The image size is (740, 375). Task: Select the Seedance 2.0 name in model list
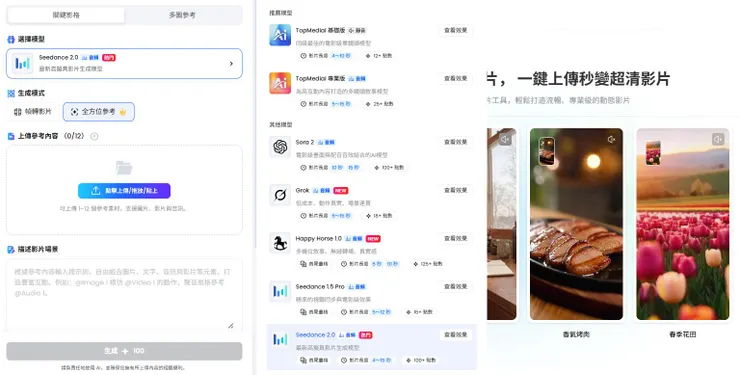[315, 335]
